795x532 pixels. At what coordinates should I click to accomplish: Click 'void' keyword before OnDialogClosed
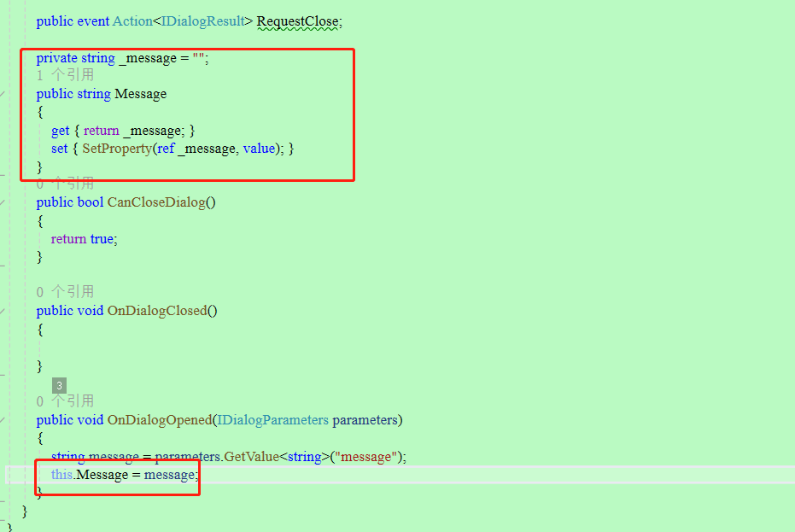coord(91,311)
